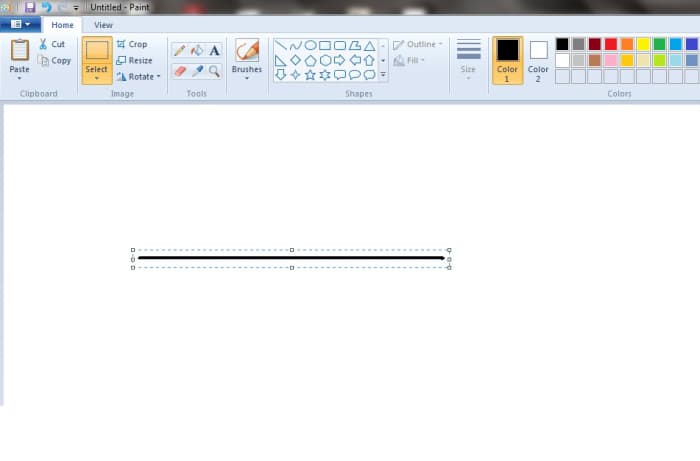This screenshot has width=700, height=461.
Task: Choose the Text tool
Action: [x=214, y=51]
